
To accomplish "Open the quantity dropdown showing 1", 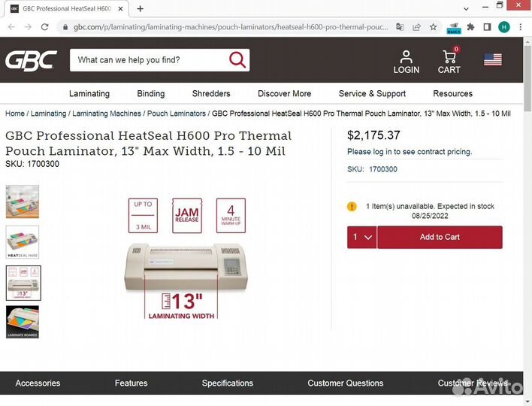I will point(361,237).
